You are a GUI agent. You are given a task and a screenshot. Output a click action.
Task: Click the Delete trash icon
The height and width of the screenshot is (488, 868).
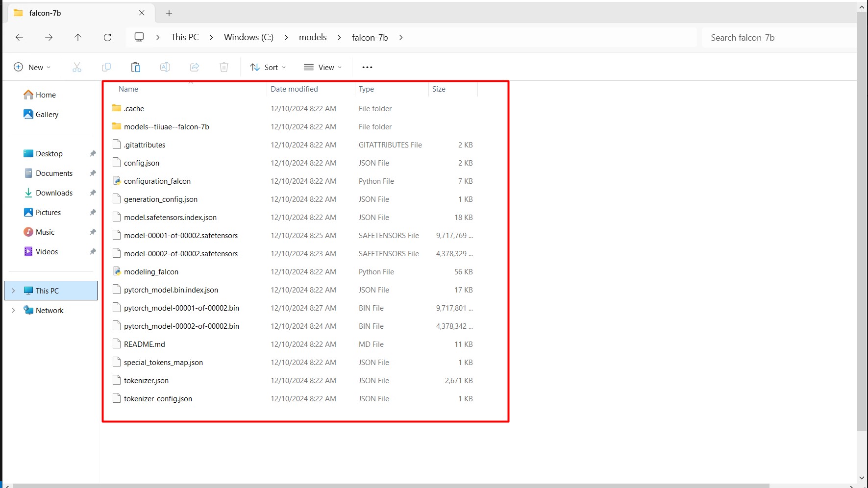(x=224, y=67)
